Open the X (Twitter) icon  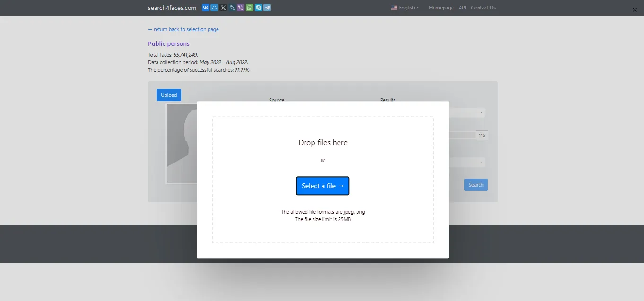[223, 8]
